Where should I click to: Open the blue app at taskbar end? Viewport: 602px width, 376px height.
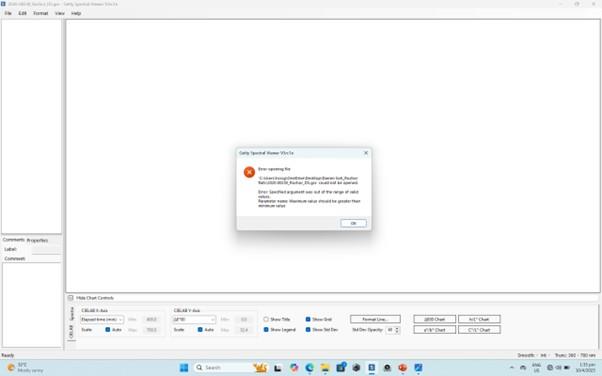418,368
